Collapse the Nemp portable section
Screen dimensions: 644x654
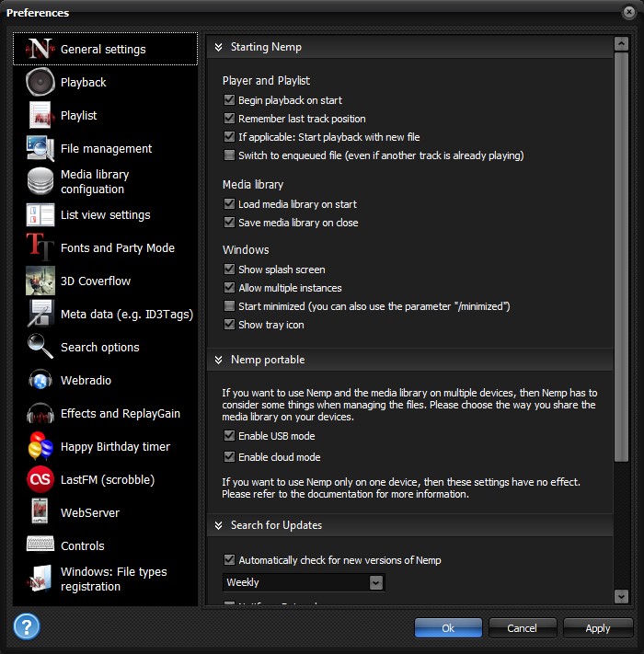(x=219, y=360)
